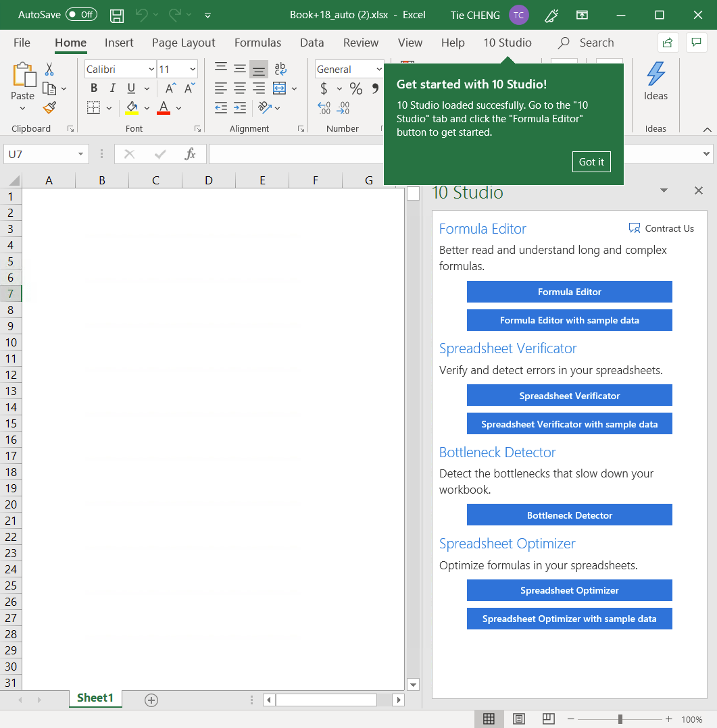Open the font size dropdown
Image resolution: width=717 pixels, height=728 pixels.
pos(193,69)
